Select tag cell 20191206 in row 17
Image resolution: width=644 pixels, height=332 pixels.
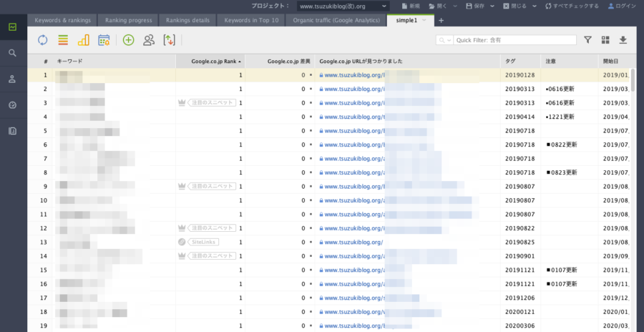521,298
